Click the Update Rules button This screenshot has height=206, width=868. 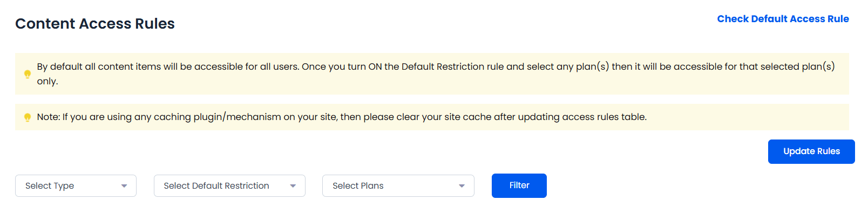coord(811,151)
